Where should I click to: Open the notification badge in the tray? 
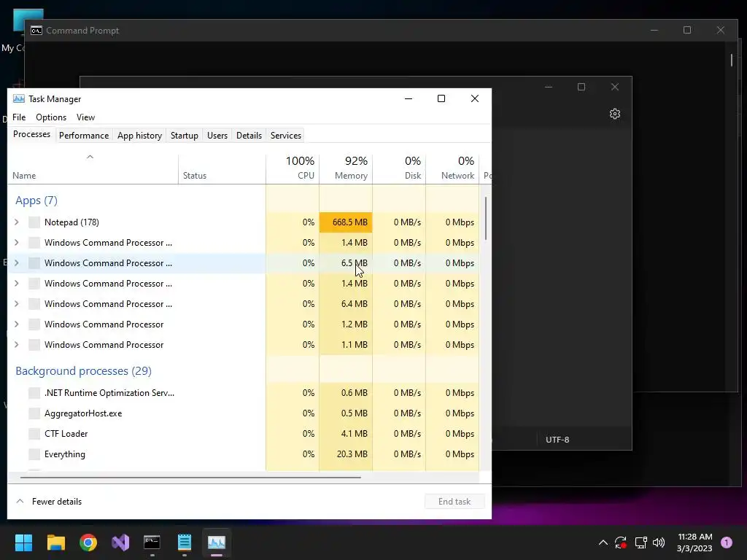(727, 542)
